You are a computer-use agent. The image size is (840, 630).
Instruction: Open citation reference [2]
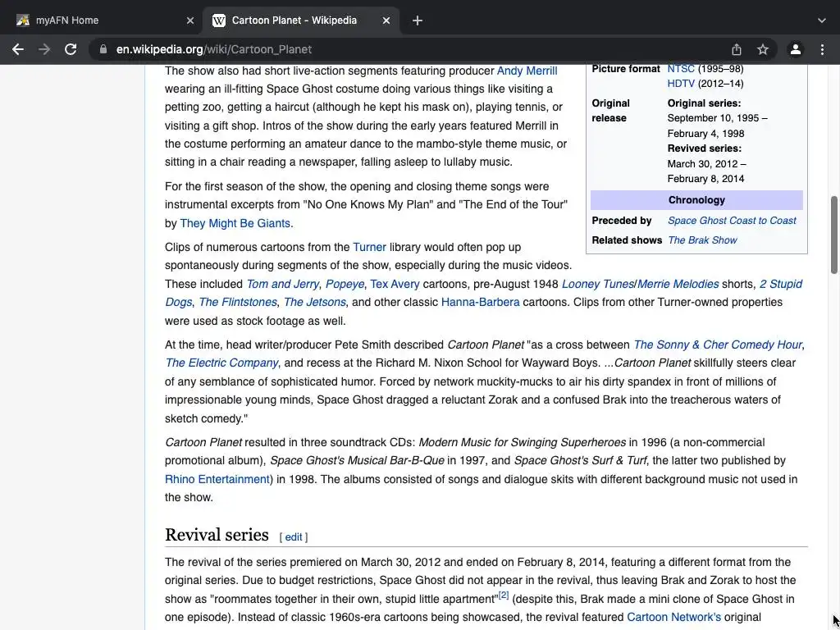click(504, 596)
